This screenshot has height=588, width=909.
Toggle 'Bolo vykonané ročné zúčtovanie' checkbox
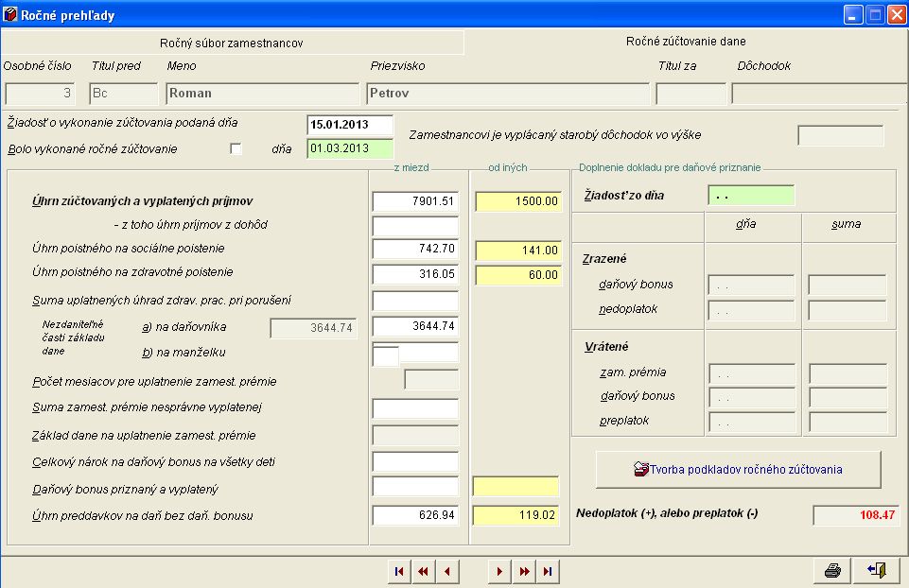pyautogui.click(x=236, y=148)
